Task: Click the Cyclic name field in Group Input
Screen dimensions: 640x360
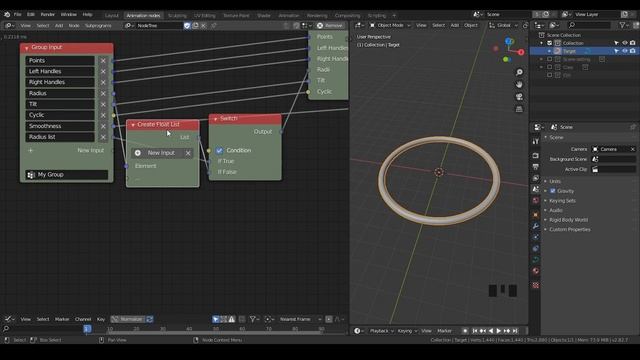Action: pos(60,115)
